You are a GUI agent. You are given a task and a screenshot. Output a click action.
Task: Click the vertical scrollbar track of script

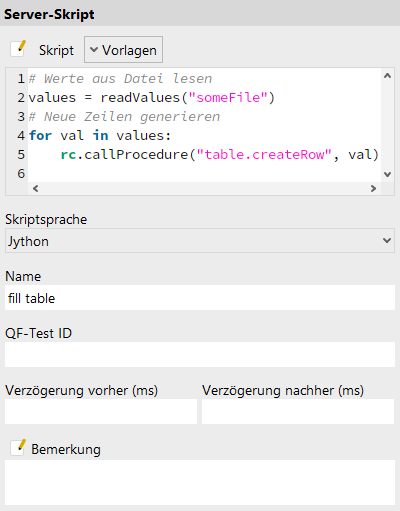(x=387, y=125)
